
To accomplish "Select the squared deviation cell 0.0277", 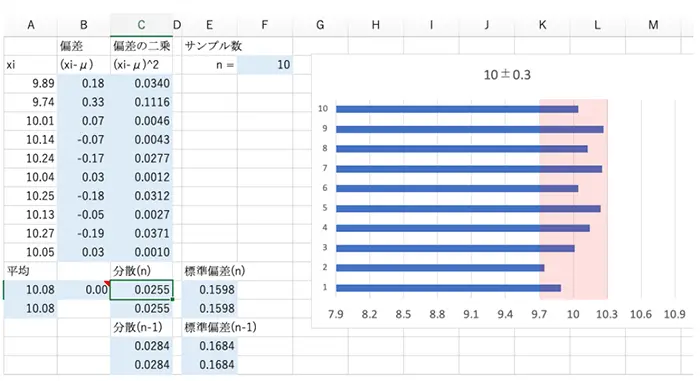I will coord(141,159).
